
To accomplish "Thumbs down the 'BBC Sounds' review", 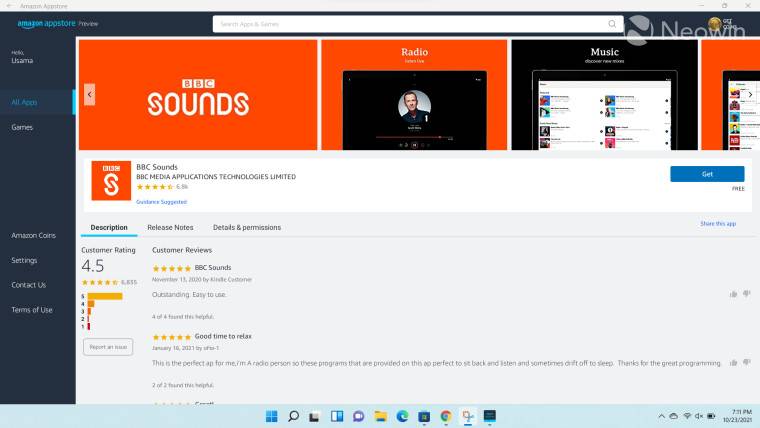I will point(746,294).
